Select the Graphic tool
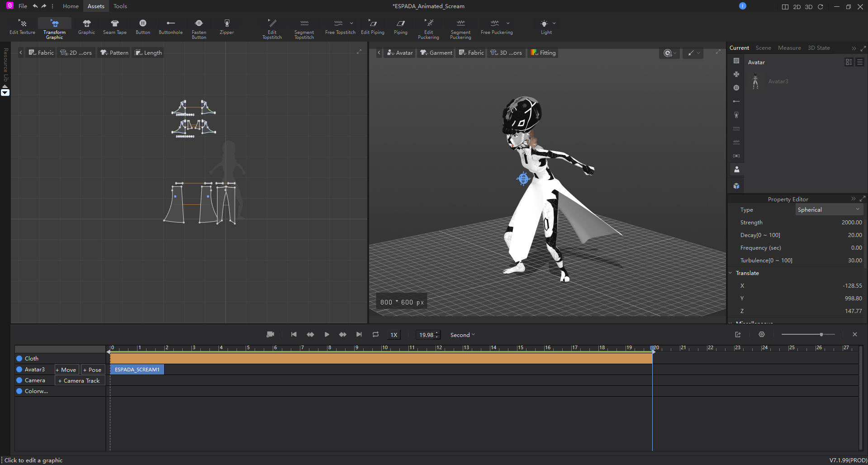 click(86, 27)
